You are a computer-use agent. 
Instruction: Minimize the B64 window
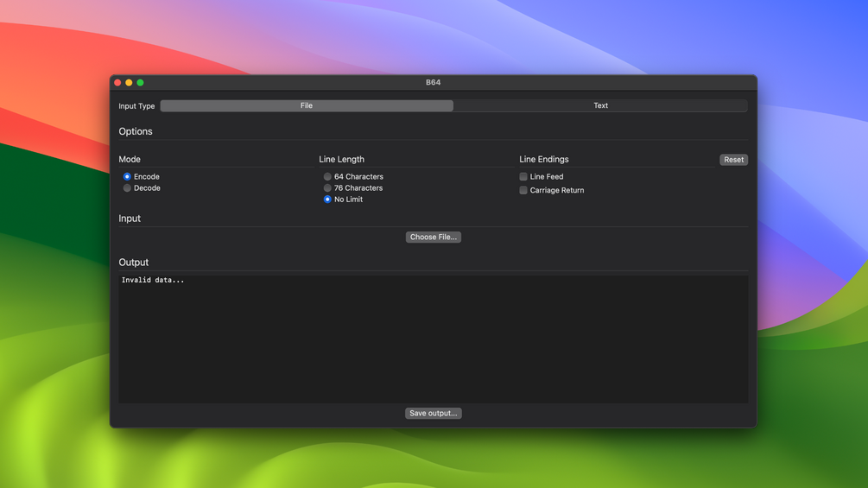click(x=129, y=82)
